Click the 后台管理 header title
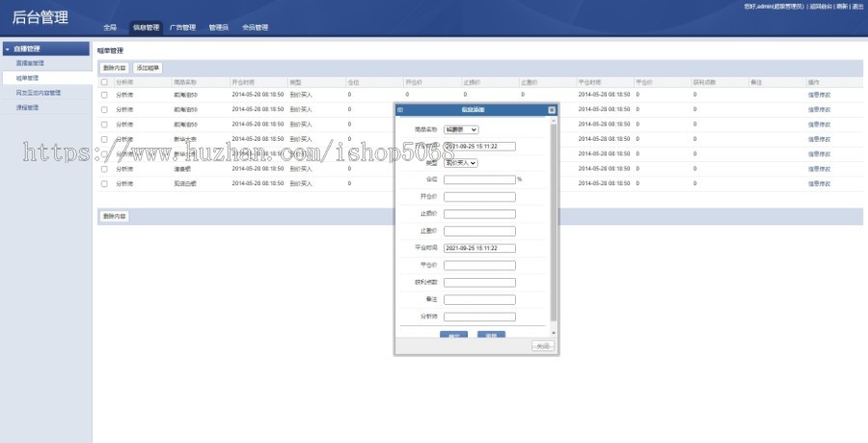Viewport: 868px width, 443px height. pyautogui.click(x=41, y=17)
